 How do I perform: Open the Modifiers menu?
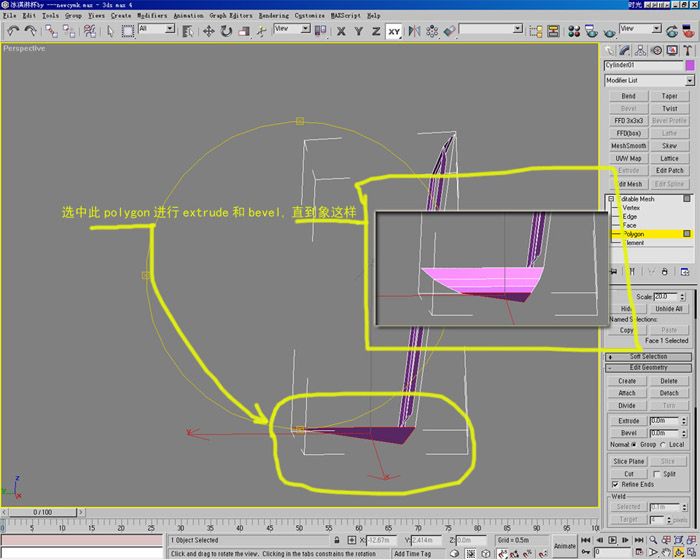tap(152, 16)
